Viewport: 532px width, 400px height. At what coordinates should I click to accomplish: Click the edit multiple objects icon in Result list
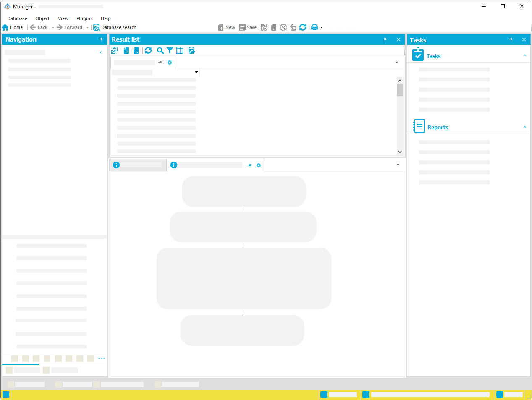point(115,50)
